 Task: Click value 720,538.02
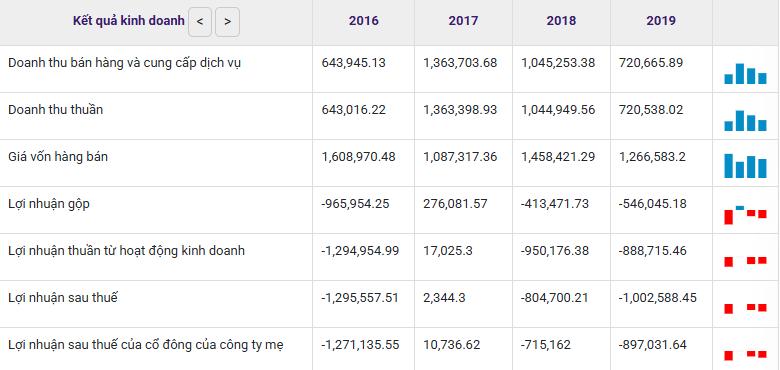click(651, 110)
